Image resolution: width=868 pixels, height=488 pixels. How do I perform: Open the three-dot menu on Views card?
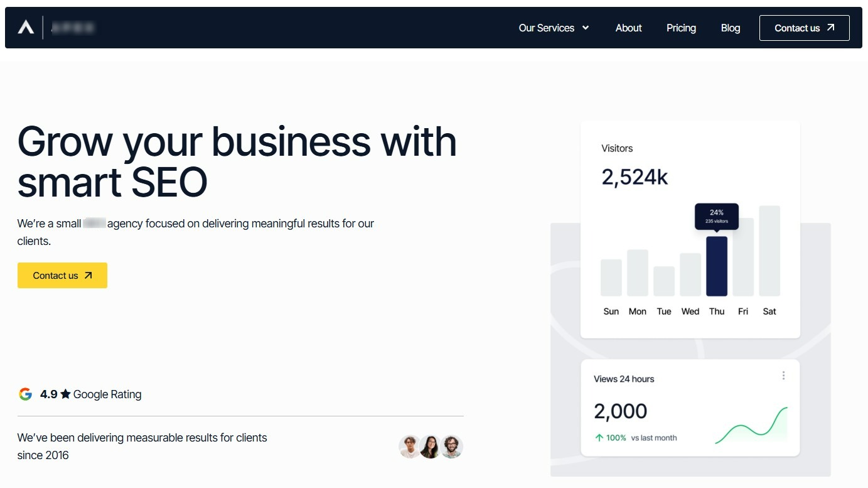click(783, 376)
